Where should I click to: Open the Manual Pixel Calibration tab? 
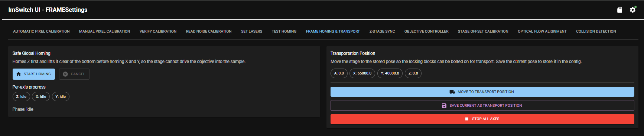(x=104, y=31)
